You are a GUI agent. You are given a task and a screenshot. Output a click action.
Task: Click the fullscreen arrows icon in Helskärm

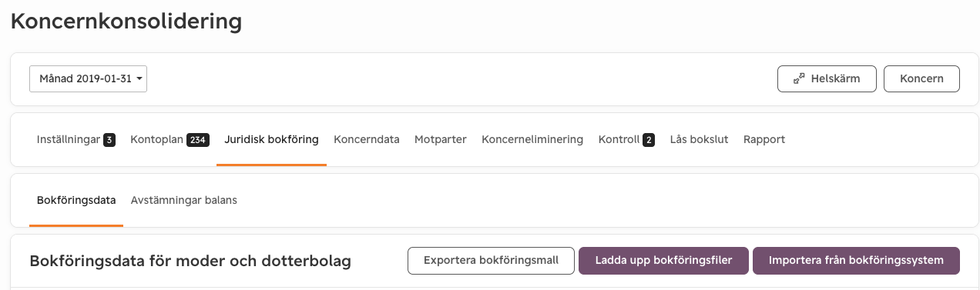[799, 78]
